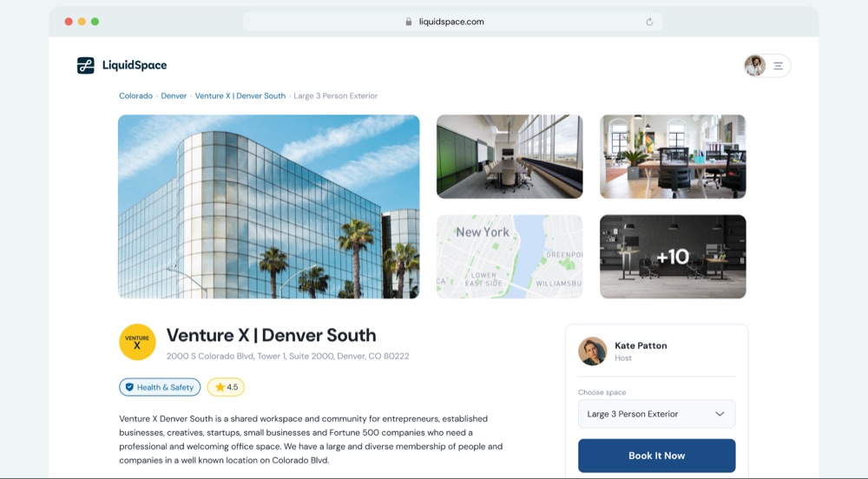Open the Large 3 Person Exterior selector
Image resolution: width=868 pixels, height=479 pixels.
(x=656, y=414)
